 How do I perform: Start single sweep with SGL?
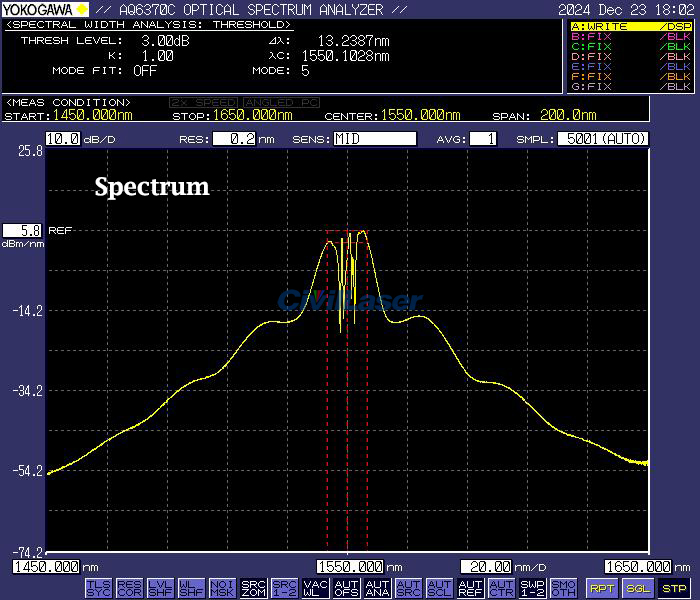638,588
